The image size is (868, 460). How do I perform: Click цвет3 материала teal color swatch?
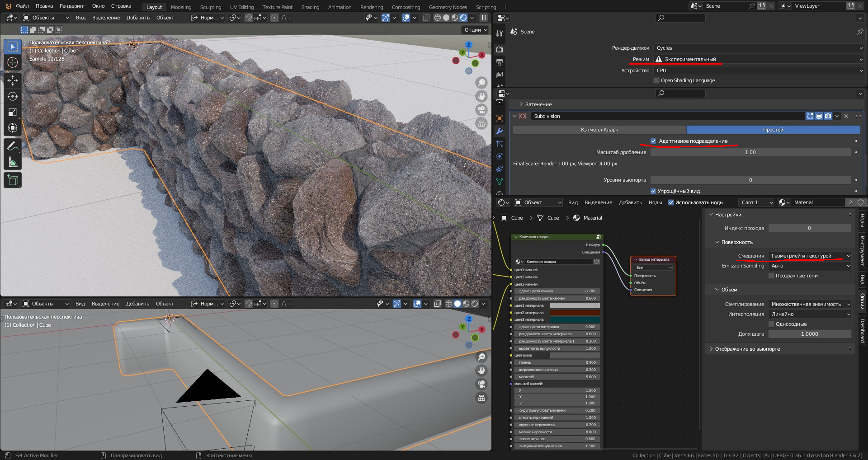pyautogui.click(x=575, y=319)
